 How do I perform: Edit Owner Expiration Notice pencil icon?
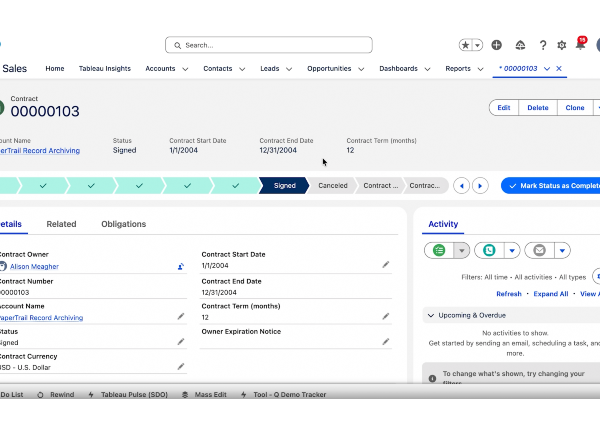click(386, 342)
